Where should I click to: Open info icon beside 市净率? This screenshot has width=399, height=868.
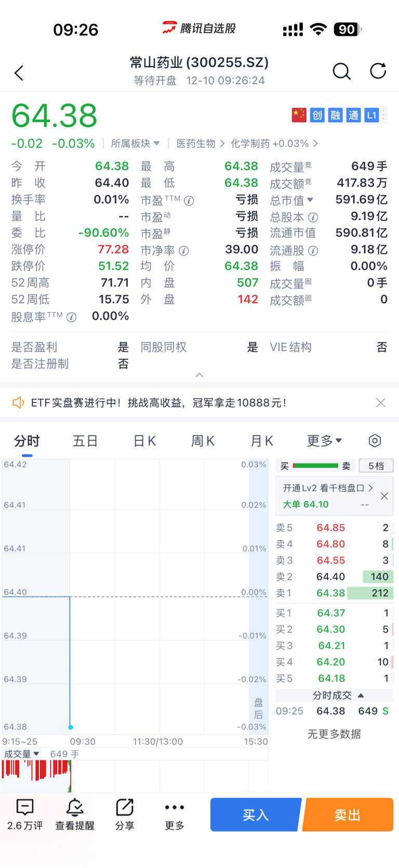(x=184, y=251)
